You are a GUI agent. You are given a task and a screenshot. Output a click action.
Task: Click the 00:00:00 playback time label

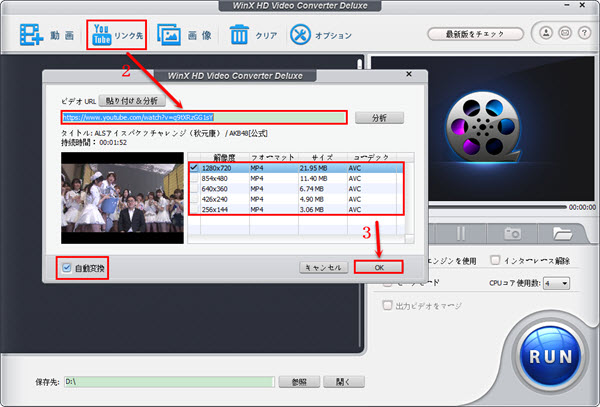582,207
